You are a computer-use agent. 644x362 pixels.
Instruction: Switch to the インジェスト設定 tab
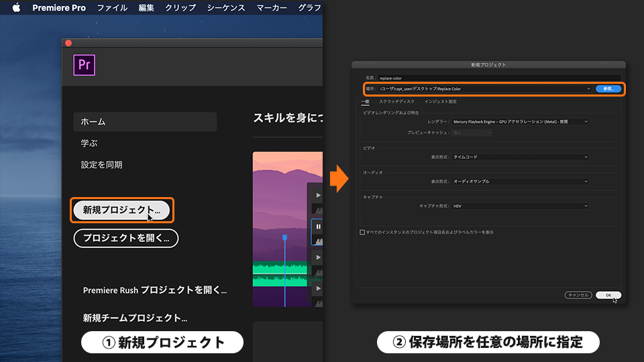[441, 101]
